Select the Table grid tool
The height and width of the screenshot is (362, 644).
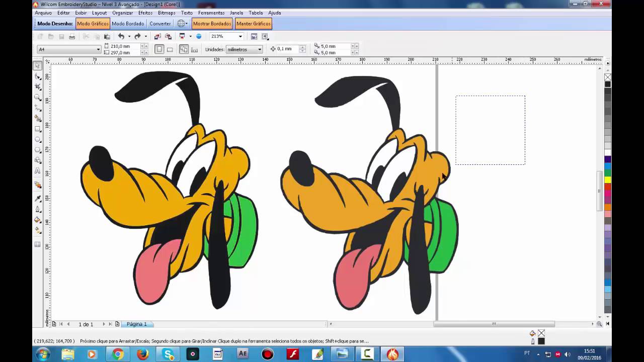(x=38, y=245)
